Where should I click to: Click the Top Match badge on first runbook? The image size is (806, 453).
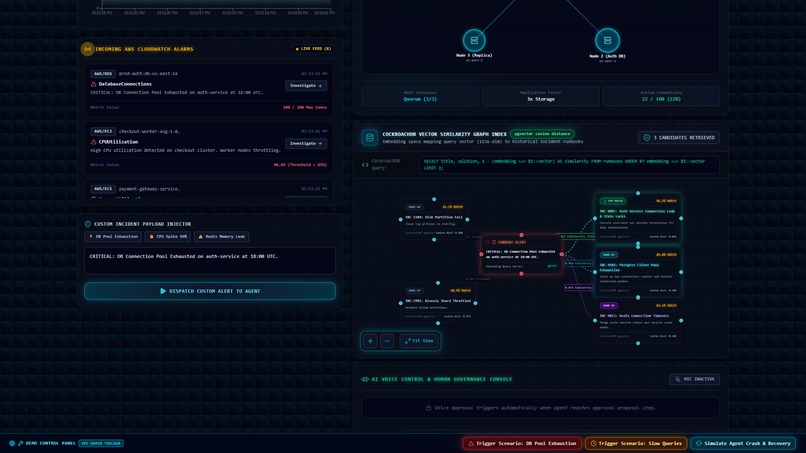coord(613,201)
